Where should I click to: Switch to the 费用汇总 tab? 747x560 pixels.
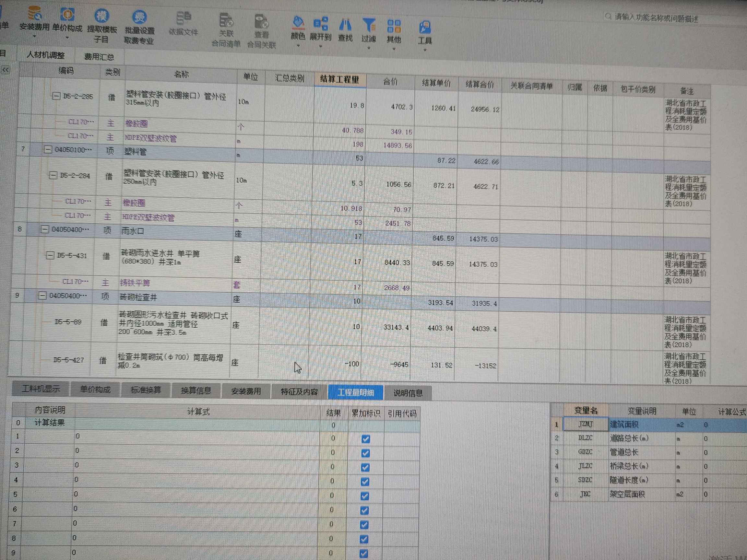tap(99, 57)
